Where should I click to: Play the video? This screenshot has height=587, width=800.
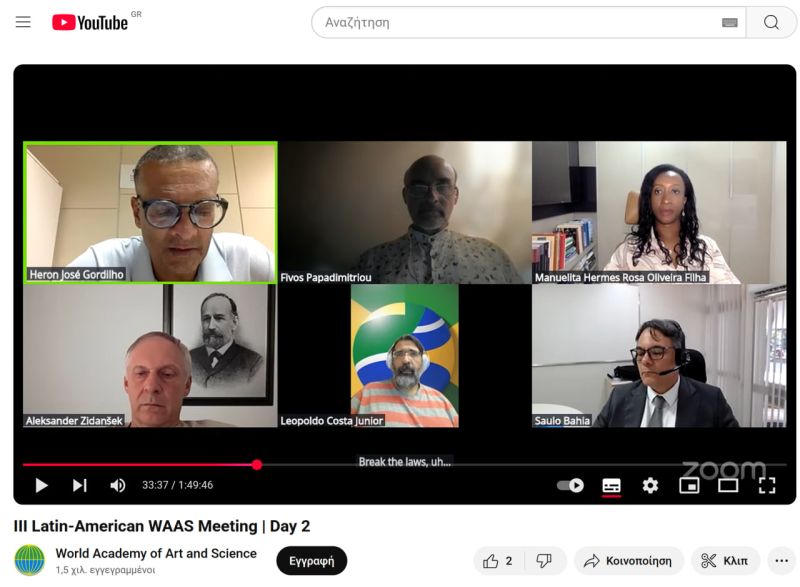[x=41, y=485]
